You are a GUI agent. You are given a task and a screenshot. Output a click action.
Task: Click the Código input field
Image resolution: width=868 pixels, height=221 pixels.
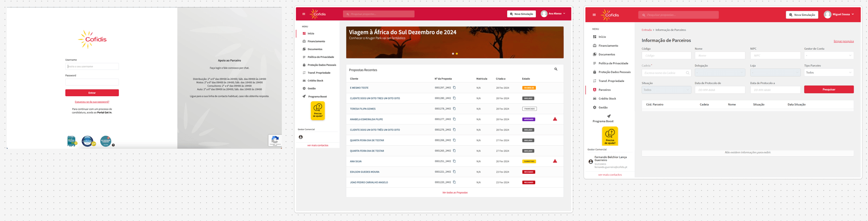(666, 55)
